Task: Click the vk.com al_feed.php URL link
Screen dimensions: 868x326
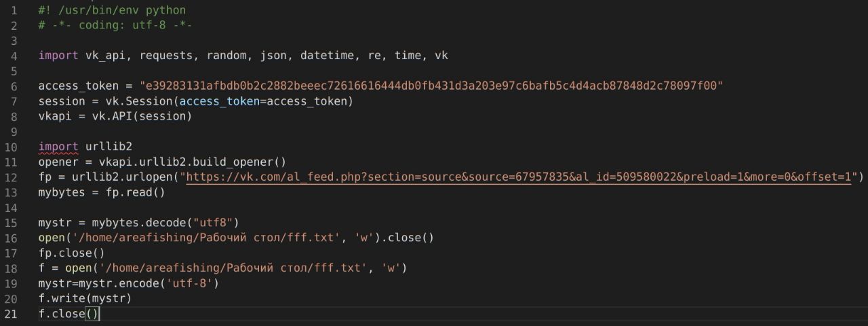Action: (519, 177)
